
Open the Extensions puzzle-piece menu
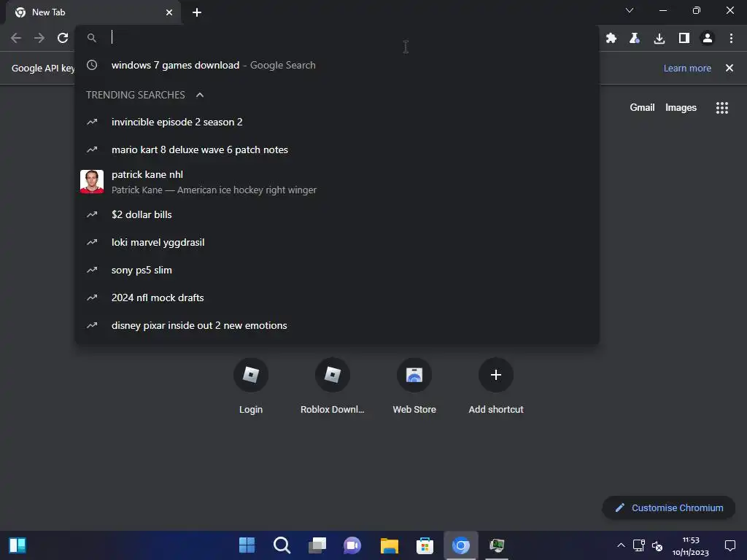611,38
